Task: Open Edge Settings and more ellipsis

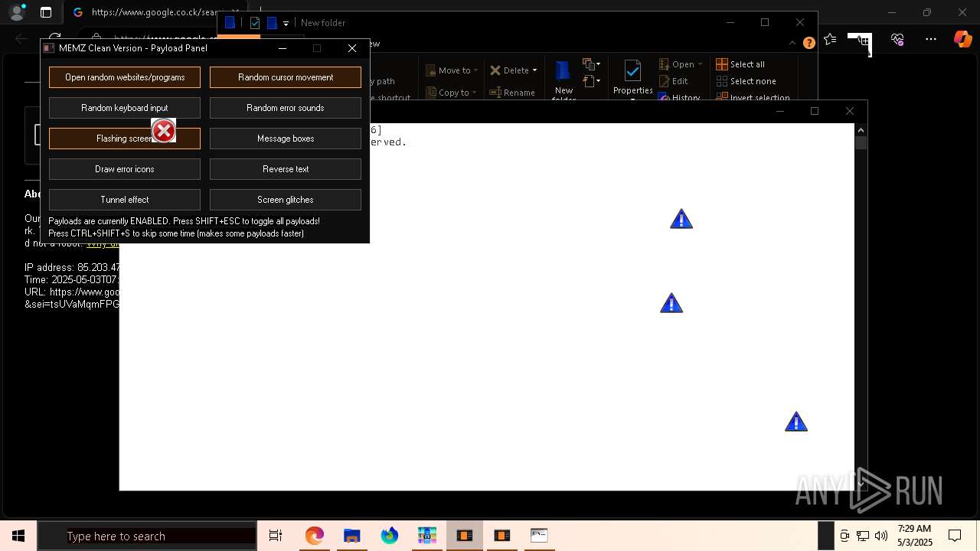Action: coord(931,39)
